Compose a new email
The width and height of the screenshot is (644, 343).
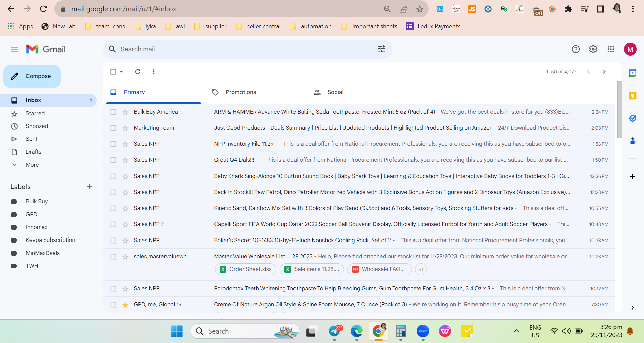[x=32, y=76]
